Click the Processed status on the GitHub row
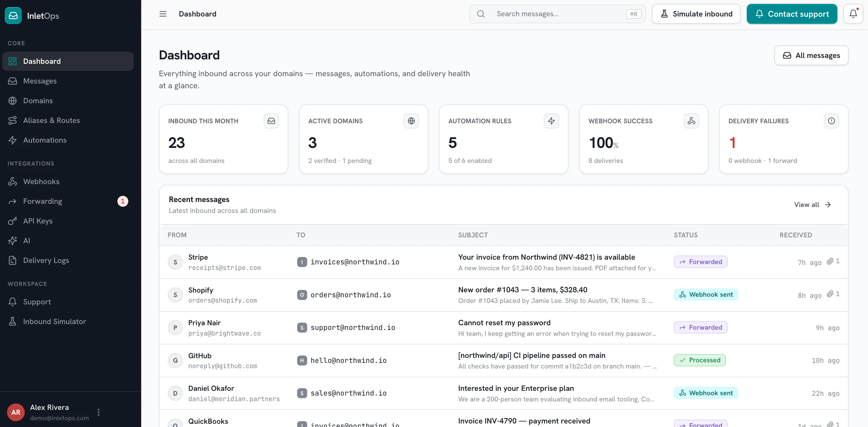868x427 pixels. click(699, 360)
